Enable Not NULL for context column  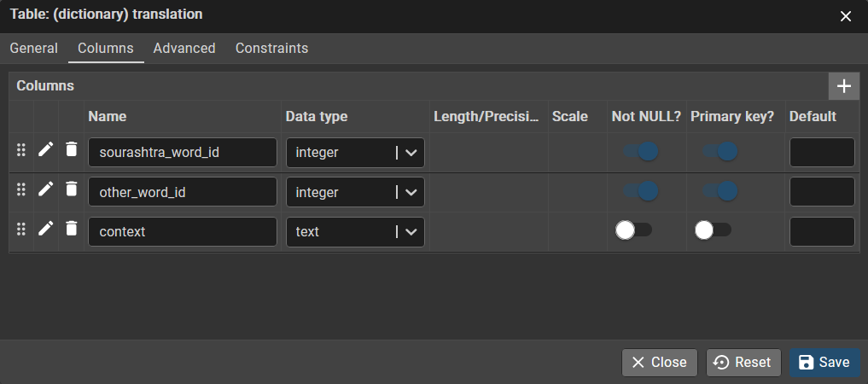coord(634,230)
